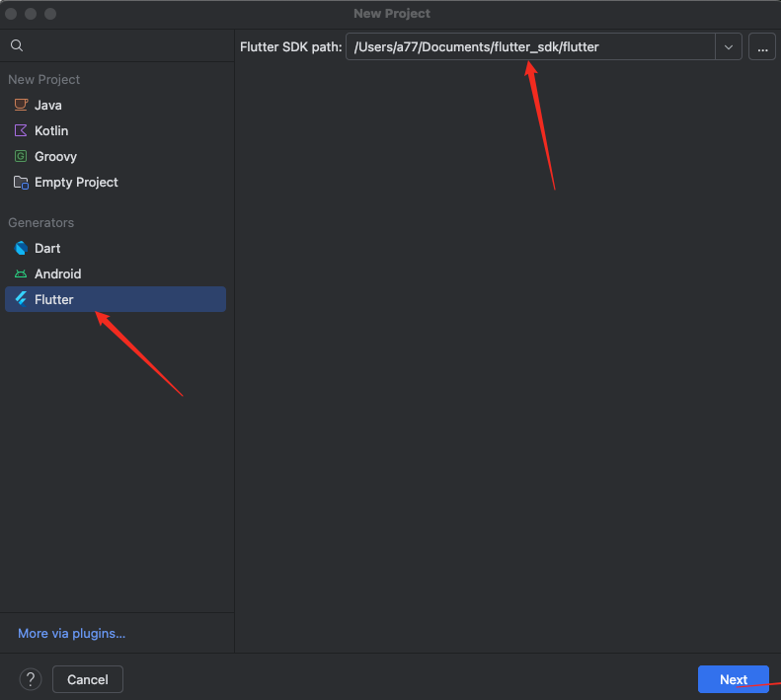Image resolution: width=781 pixels, height=700 pixels.
Task: Click the help question mark button
Action: point(31,679)
